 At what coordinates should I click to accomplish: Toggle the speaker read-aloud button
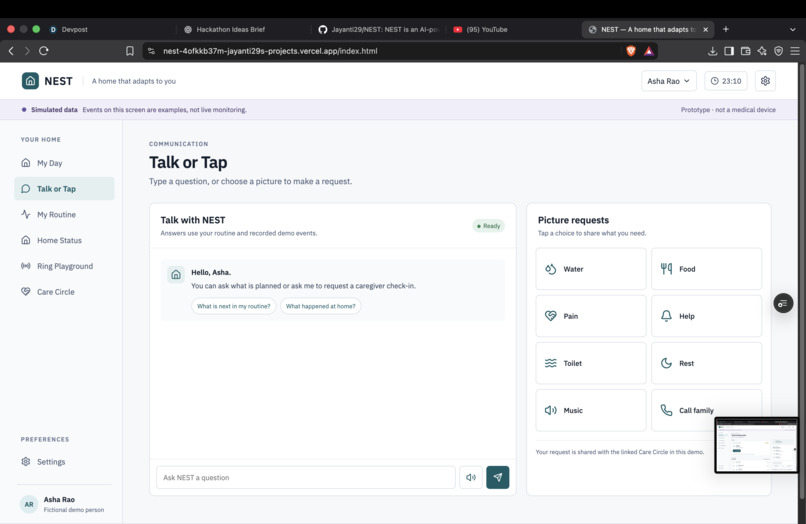pyautogui.click(x=471, y=477)
